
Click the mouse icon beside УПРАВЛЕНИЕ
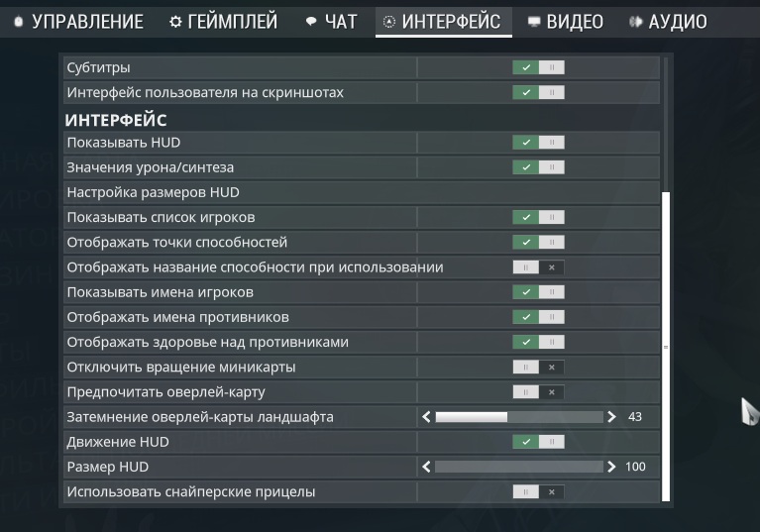(19, 22)
